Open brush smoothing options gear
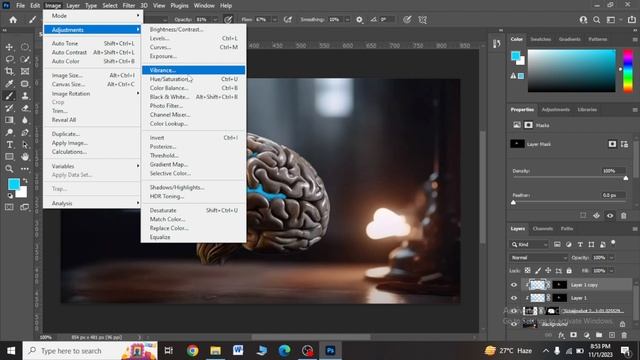 click(359, 20)
